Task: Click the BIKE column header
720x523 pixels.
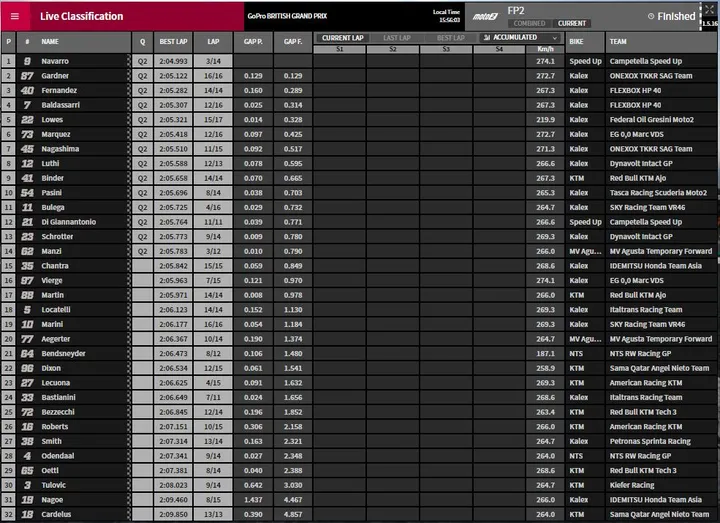Action: [585, 42]
